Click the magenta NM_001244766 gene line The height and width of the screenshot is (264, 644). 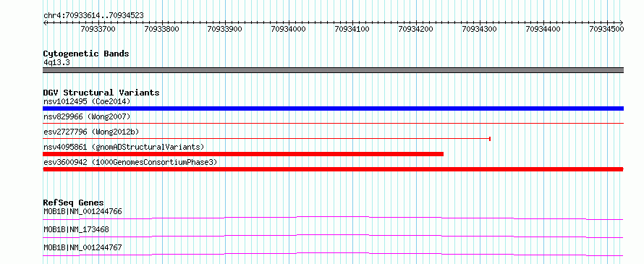click(x=333, y=218)
